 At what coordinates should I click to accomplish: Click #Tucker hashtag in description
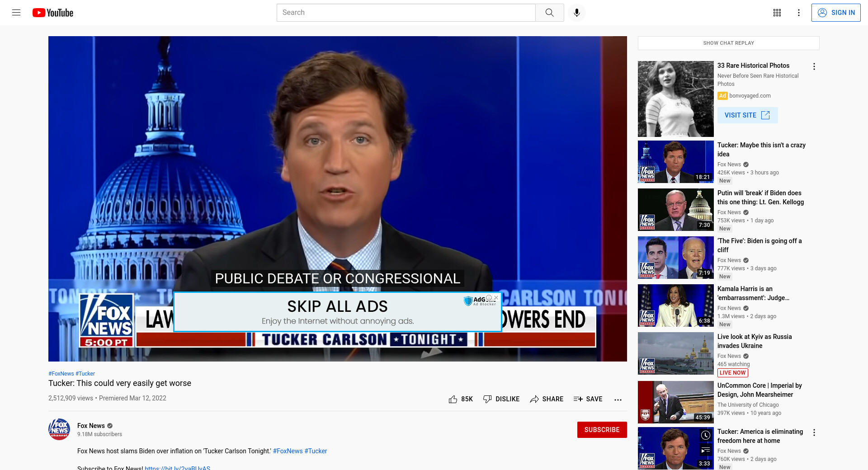pyautogui.click(x=316, y=451)
